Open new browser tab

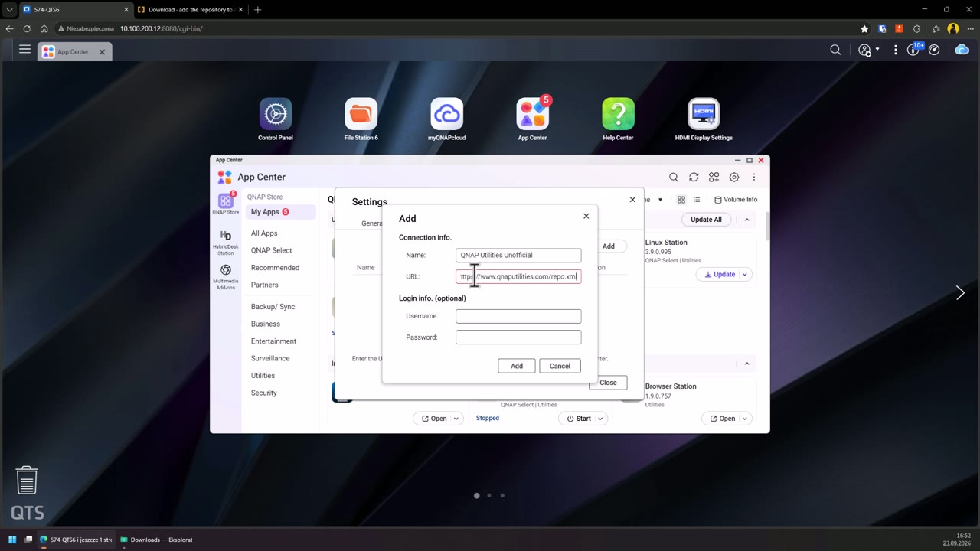[x=257, y=10]
